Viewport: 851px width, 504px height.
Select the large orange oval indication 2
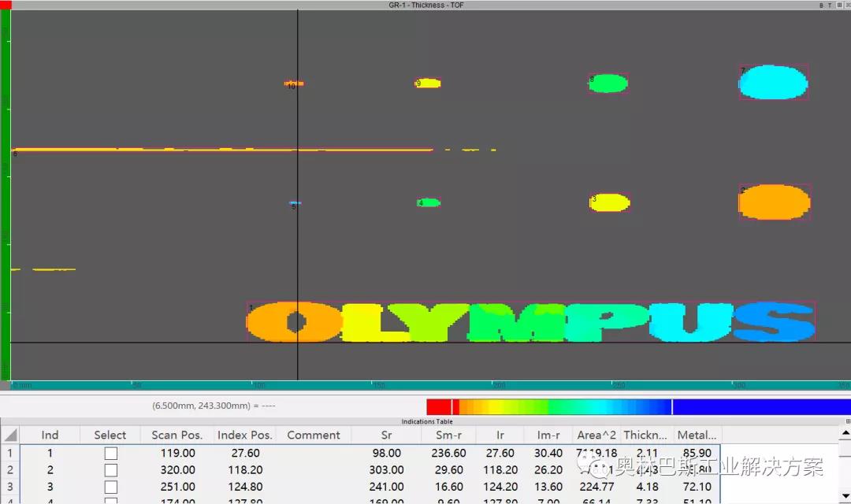coord(775,202)
